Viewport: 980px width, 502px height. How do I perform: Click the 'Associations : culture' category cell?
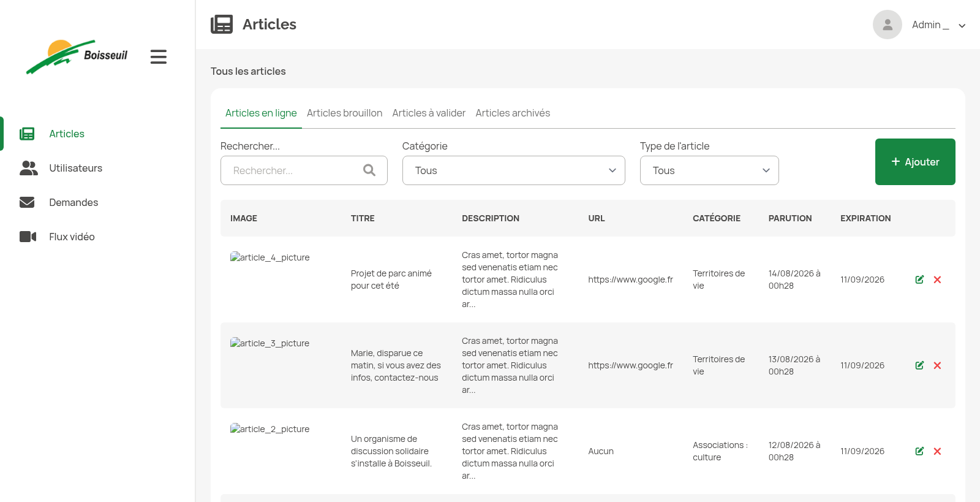click(720, 451)
